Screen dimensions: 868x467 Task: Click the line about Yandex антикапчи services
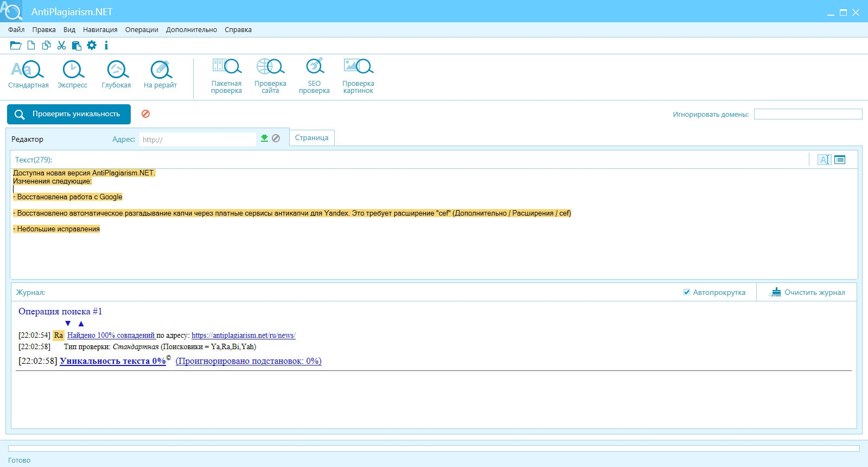point(292,213)
